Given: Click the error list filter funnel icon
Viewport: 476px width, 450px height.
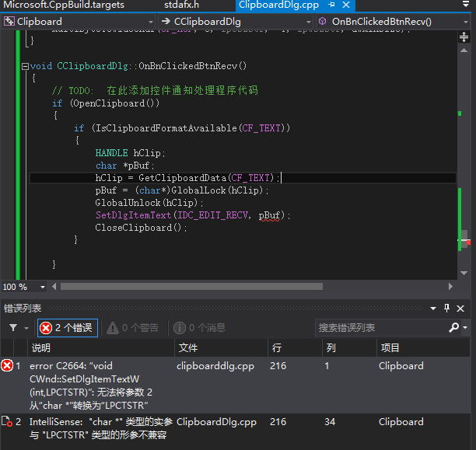Looking at the screenshot, I should click(x=13, y=328).
